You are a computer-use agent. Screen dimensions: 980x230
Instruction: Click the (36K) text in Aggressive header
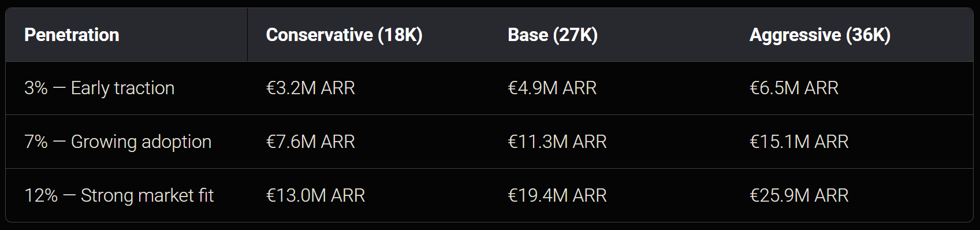(868, 35)
